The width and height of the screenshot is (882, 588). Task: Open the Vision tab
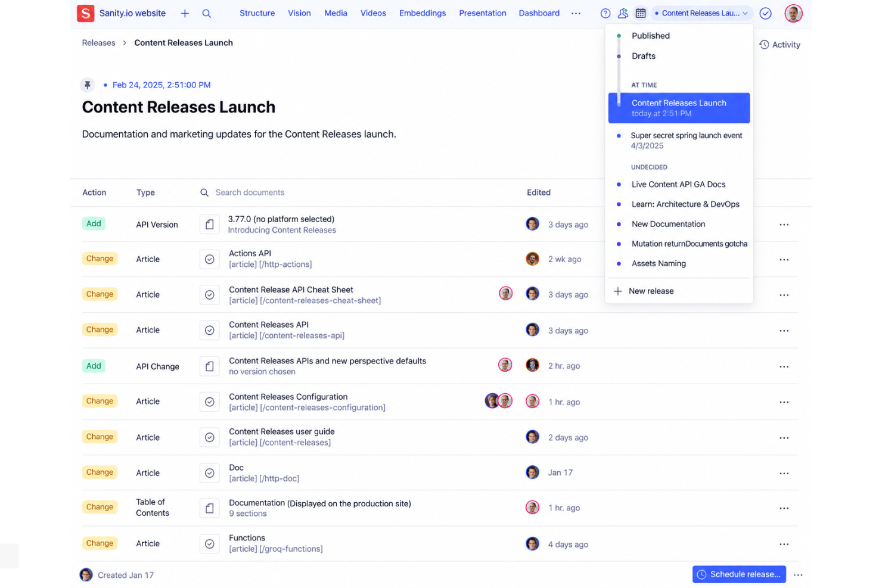point(299,13)
